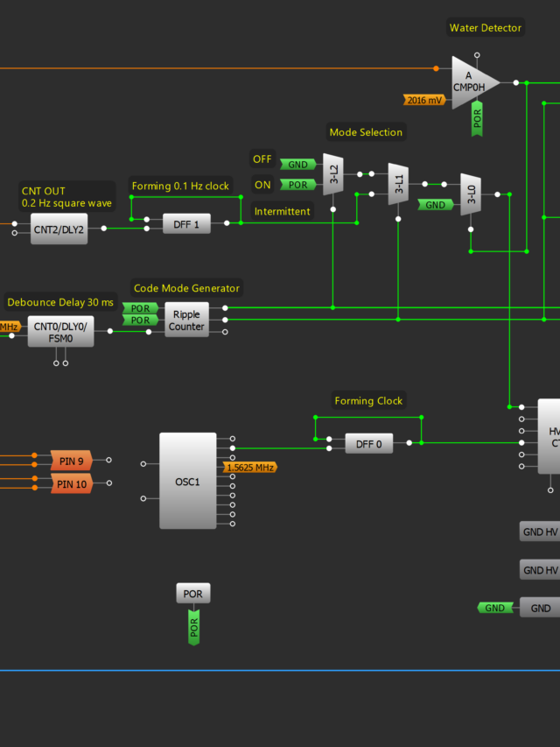The height and width of the screenshot is (747, 560).
Task: Pick the 3-L0 LUT block
Action: 471,194
